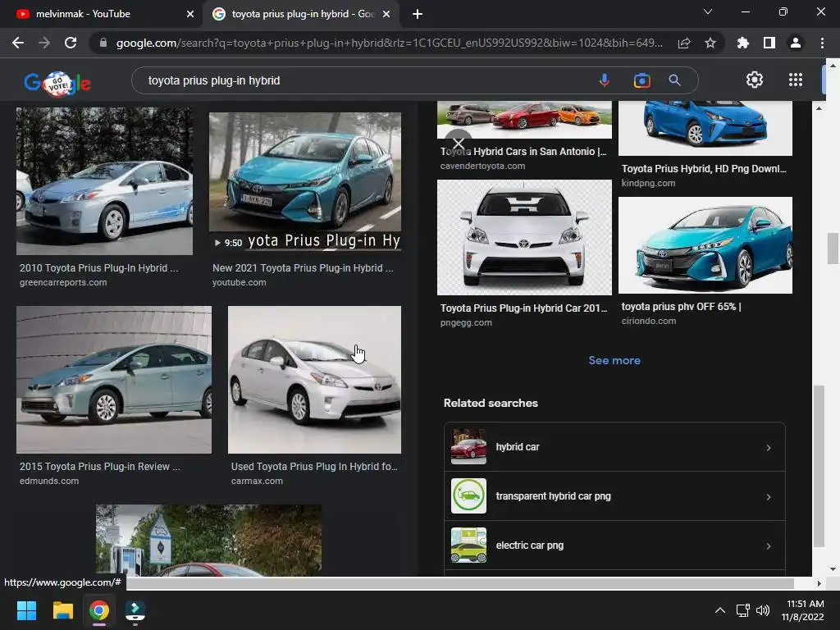Click the share page icon in address bar

(684, 43)
